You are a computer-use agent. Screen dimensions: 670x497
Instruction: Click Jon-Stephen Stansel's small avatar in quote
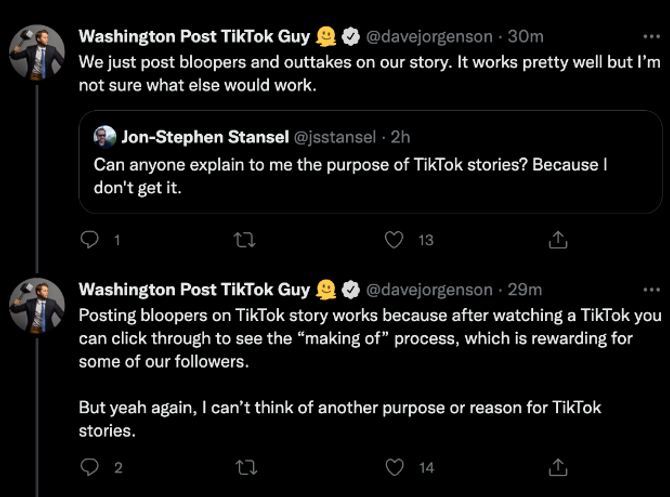[105, 135]
